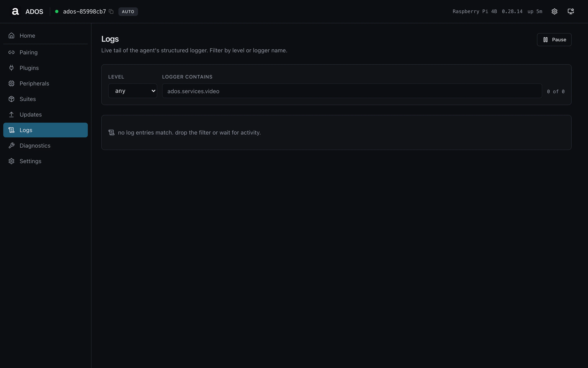Open the Plugins section
588x368 pixels.
46,68
